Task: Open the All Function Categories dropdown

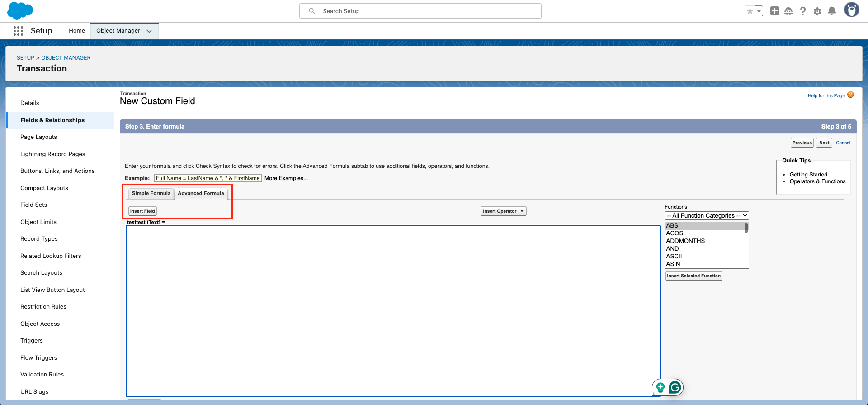Action: (x=707, y=216)
